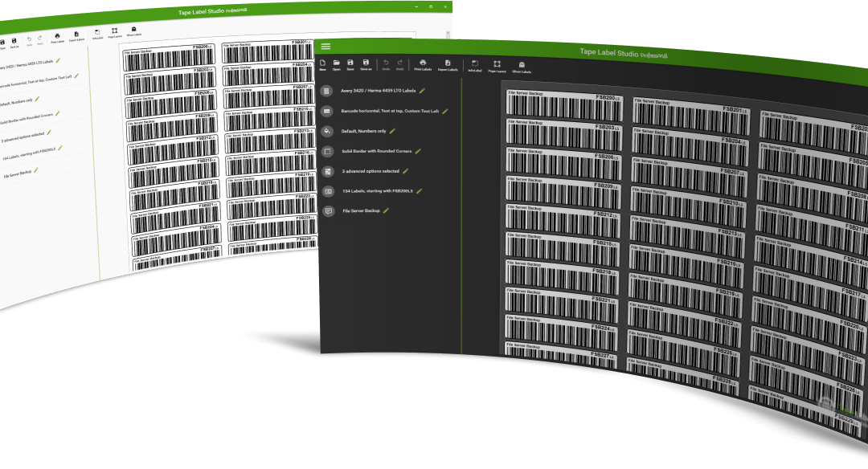Click the pencil beside Avery 3420, light window
This screenshot has height=469, width=868.
point(58,60)
